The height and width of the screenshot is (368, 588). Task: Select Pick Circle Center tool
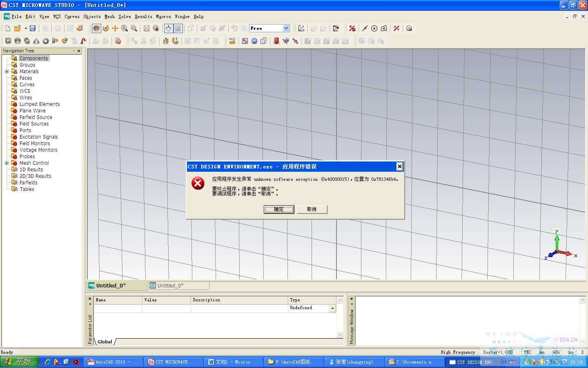point(374,28)
